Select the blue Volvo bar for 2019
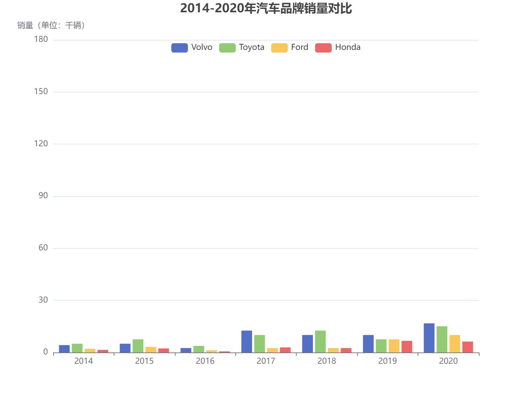 tap(368, 344)
